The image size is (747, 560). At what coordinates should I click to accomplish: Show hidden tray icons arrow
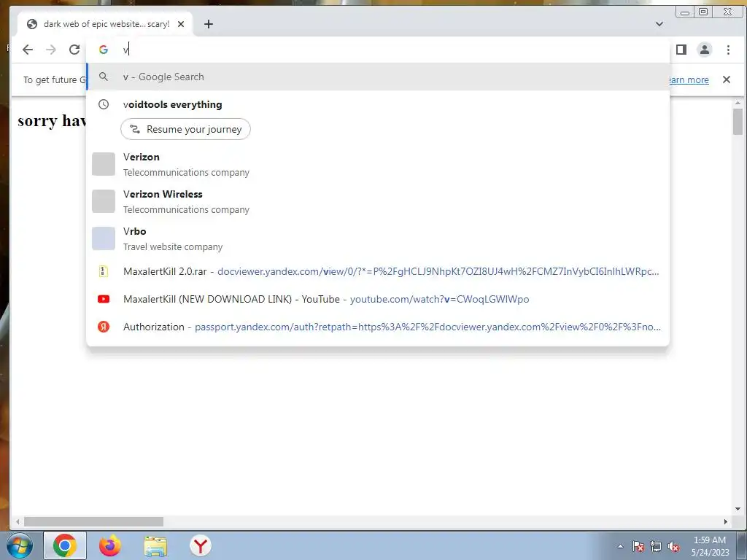pyautogui.click(x=620, y=546)
